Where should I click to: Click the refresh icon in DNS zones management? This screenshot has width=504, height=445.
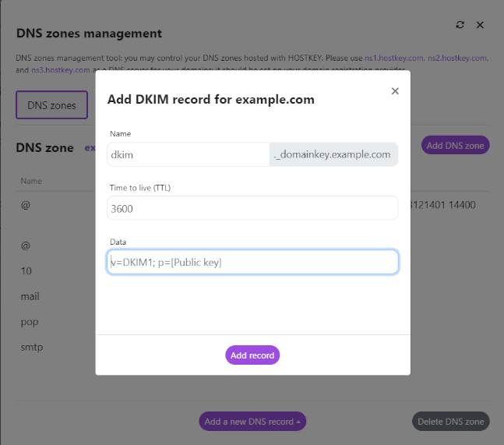(460, 25)
